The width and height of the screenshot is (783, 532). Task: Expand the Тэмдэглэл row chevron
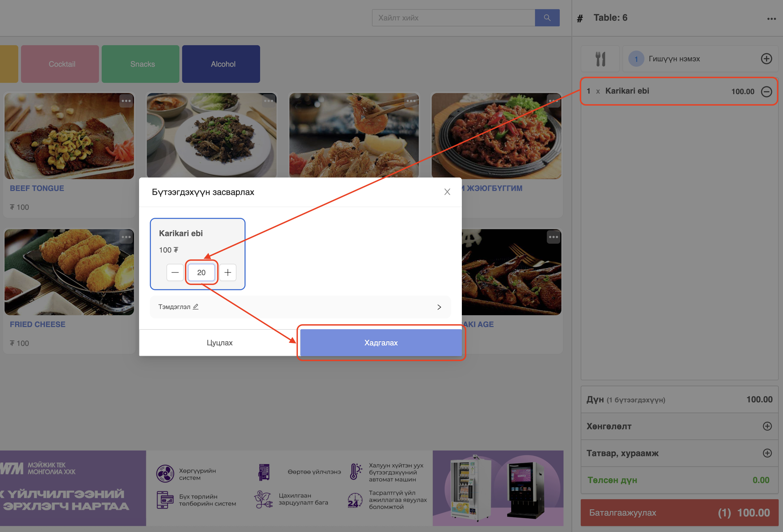click(x=439, y=307)
